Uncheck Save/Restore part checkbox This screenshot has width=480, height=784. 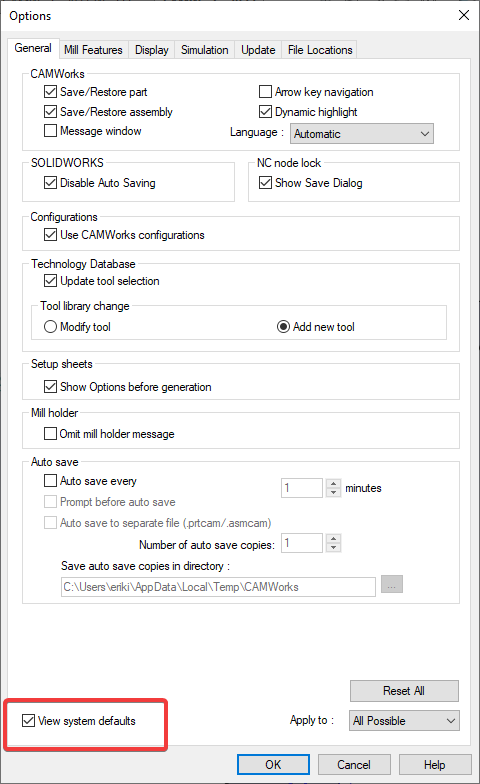tap(50, 92)
